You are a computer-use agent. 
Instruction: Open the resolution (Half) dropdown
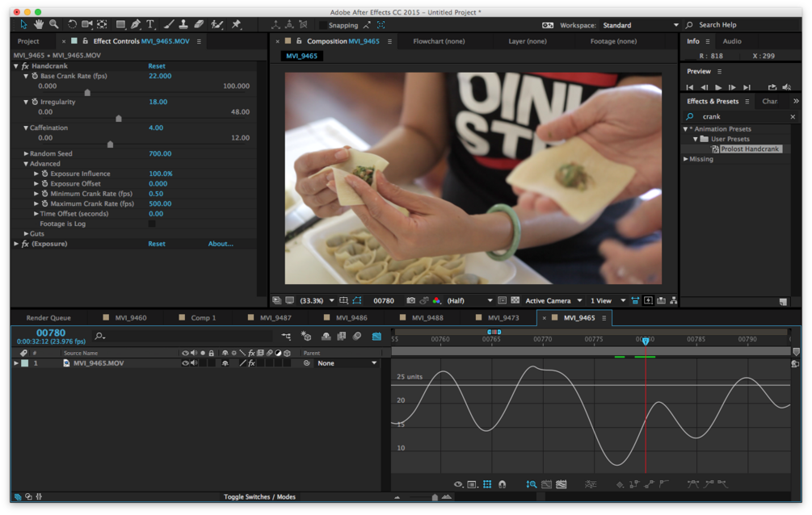pos(469,301)
